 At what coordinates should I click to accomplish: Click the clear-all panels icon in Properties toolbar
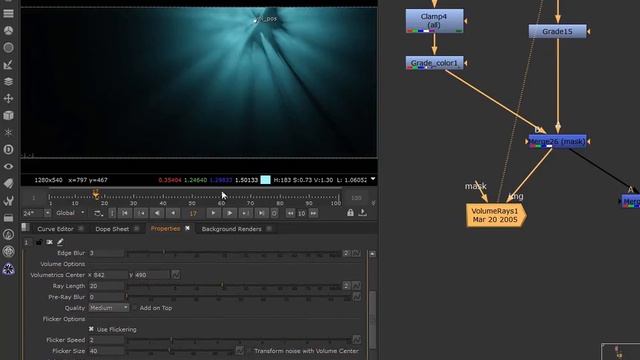[x=49, y=242]
